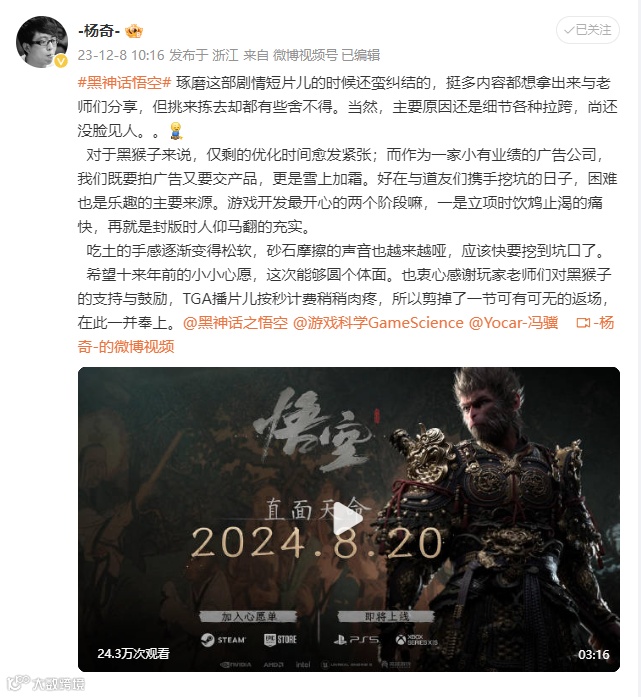
Task: Open the @黑神话之悟空 mention
Action: click(236, 323)
